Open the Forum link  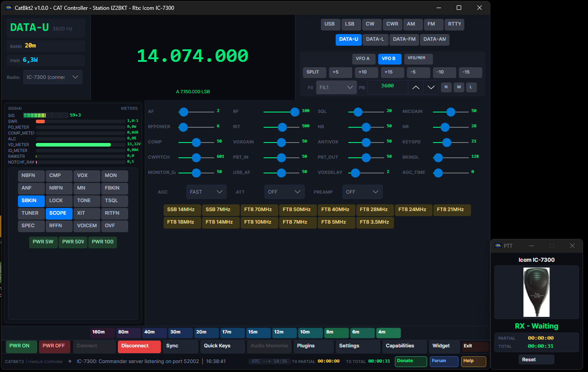(x=444, y=361)
